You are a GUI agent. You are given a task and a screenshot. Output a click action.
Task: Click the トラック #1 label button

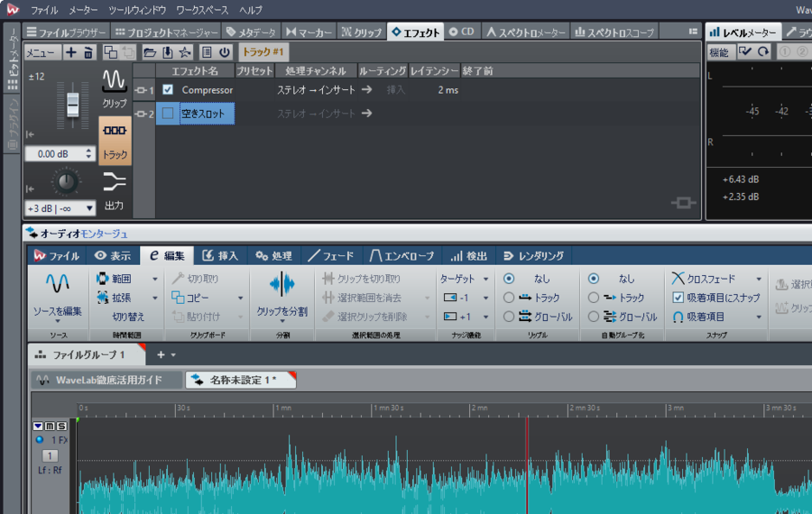point(263,51)
